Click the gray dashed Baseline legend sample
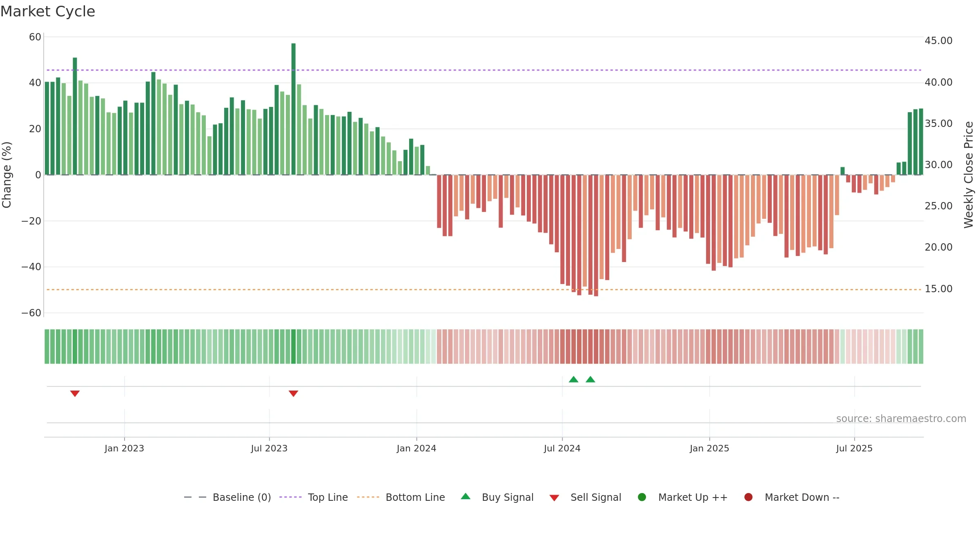The height and width of the screenshot is (551, 980). coord(195,497)
